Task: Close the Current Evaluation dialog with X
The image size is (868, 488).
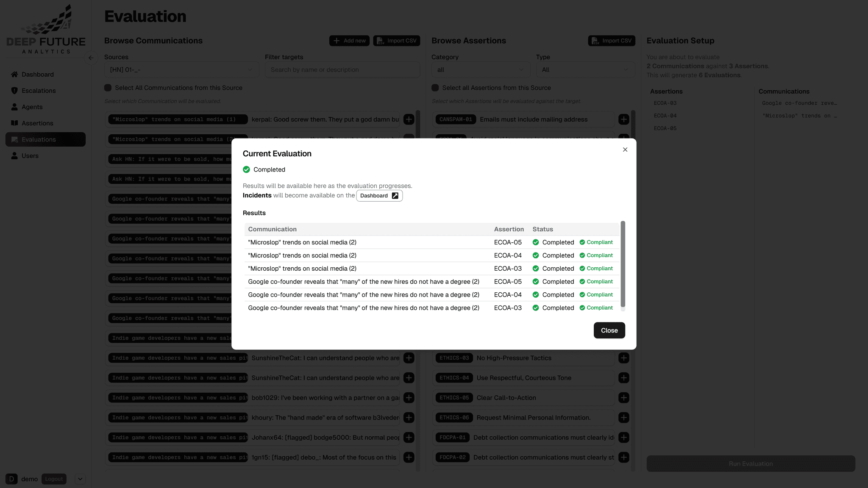Action: pos(625,150)
